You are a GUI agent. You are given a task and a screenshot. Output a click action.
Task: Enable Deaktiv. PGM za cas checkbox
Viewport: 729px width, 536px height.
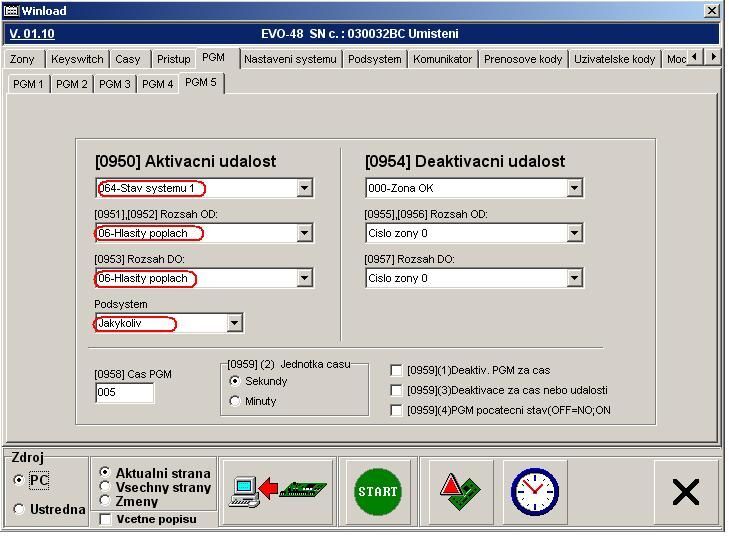pyautogui.click(x=397, y=370)
